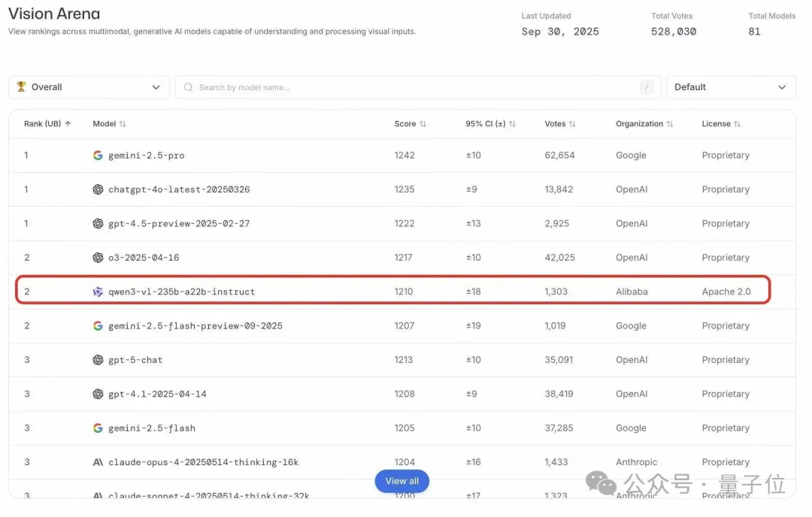Click the Google icon beside gemini-2.5-pro

[98, 155]
